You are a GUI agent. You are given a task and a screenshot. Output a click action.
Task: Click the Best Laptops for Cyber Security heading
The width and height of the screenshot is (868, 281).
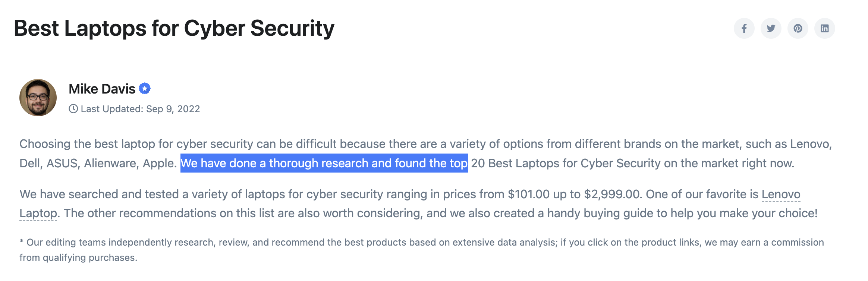click(x=174, y=28)
